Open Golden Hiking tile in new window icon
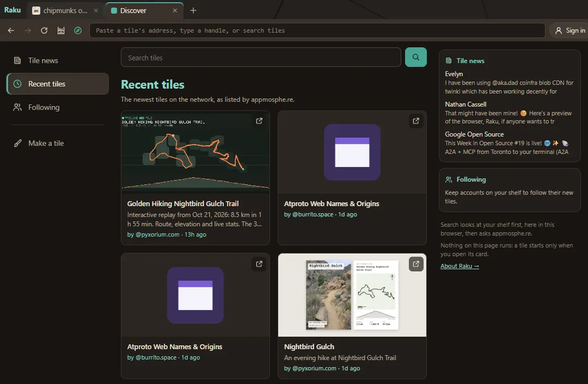This screenshot has width=588, height=384. pyautogui.click(x=259, y=121)
